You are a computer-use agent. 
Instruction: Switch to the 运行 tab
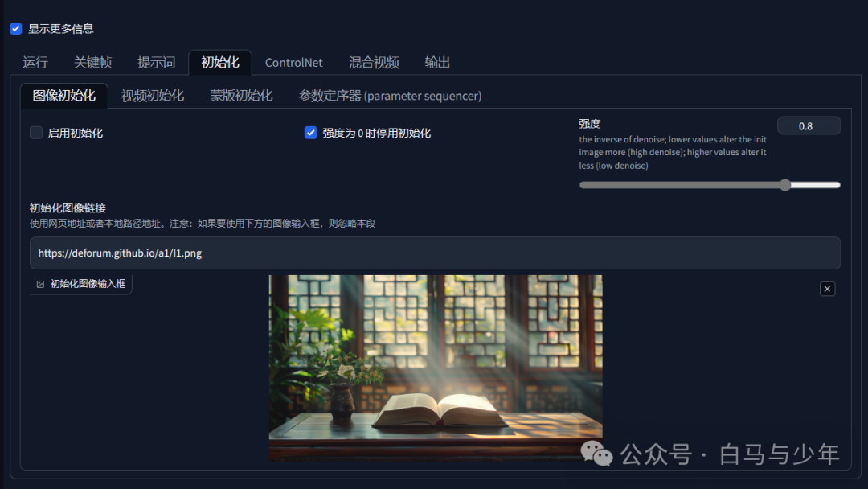35,62
